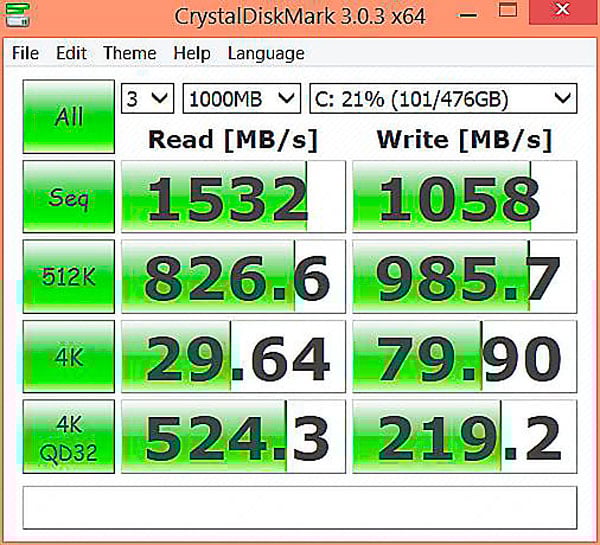Click the 4K read result 29.64
Screen dimensions: 600x545
[233, 356]
